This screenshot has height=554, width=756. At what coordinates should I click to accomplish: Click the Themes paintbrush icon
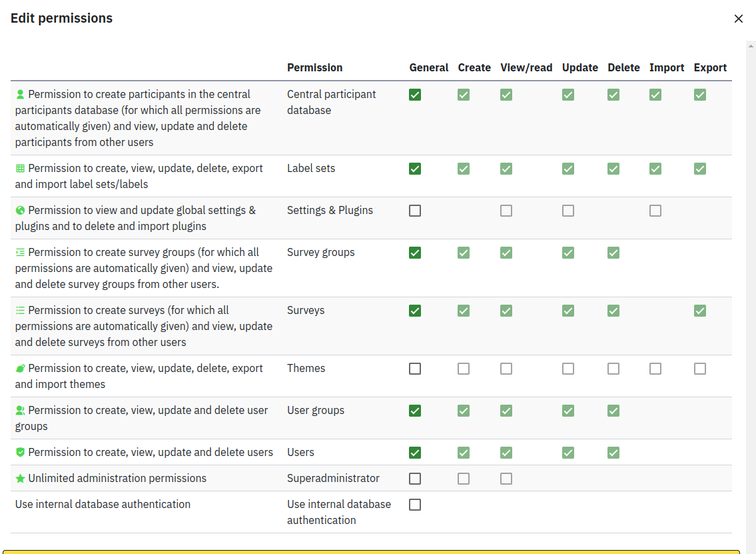tap(20, 369)
